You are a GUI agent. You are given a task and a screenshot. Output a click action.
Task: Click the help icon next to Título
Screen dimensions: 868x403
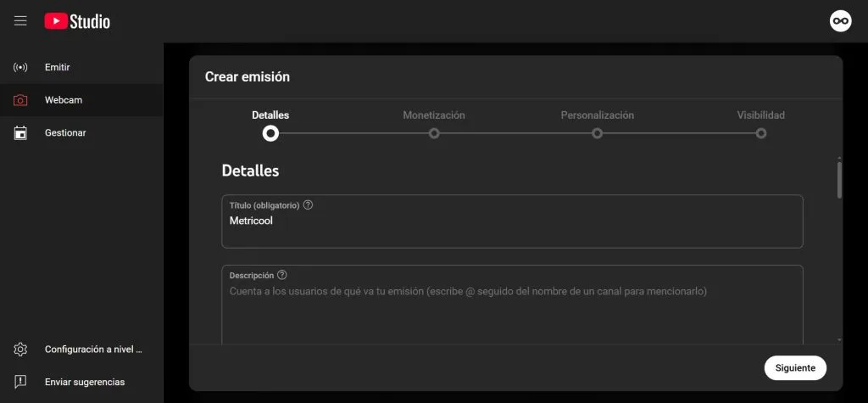click(x=308, y=205)
